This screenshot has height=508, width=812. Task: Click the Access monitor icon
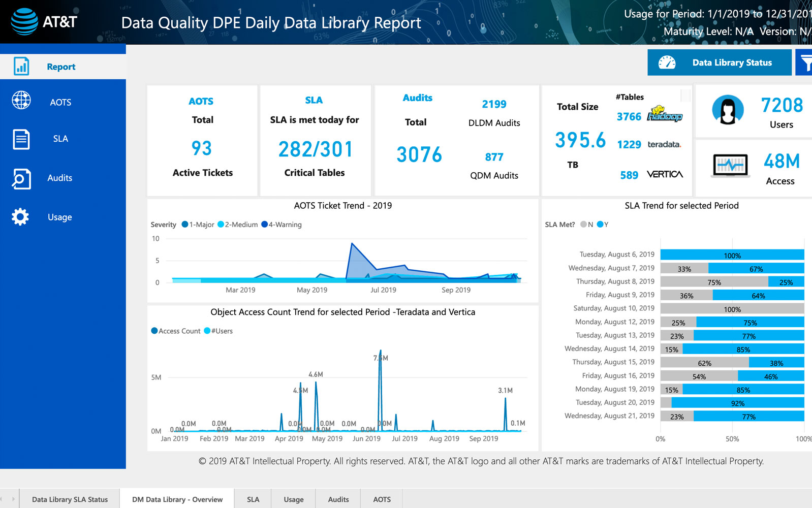(730, 165)
